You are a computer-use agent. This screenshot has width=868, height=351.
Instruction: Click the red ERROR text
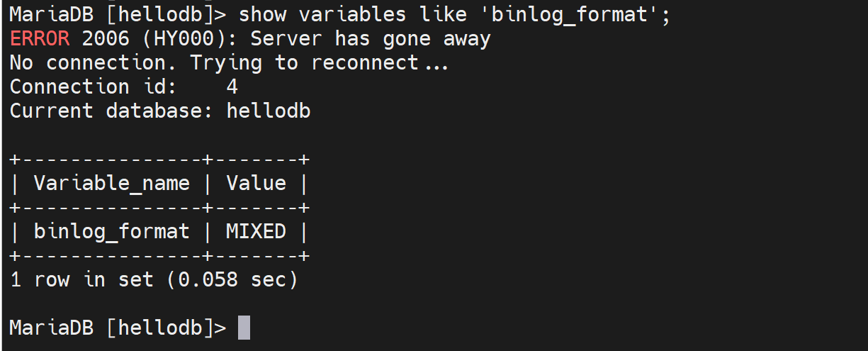[x=40, y=38]
